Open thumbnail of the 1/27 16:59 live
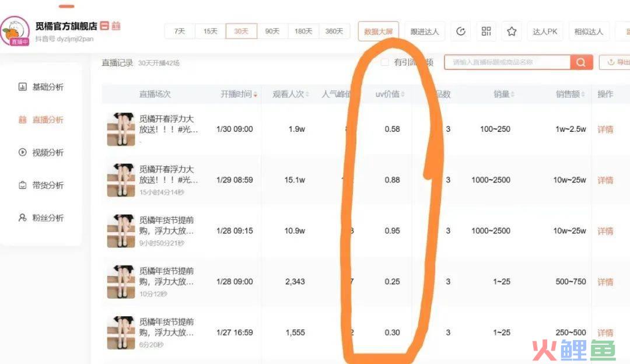The height and width of the screenshot is (364, 630). 121,332
